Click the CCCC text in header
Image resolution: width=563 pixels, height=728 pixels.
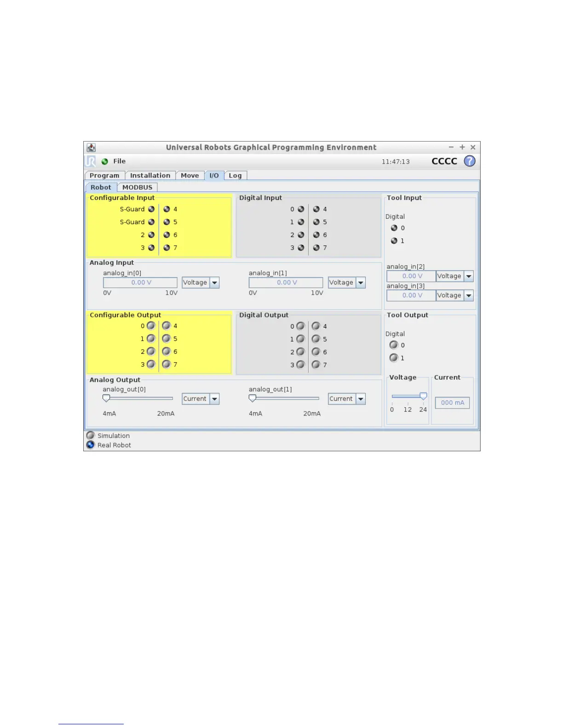point(444,161)
